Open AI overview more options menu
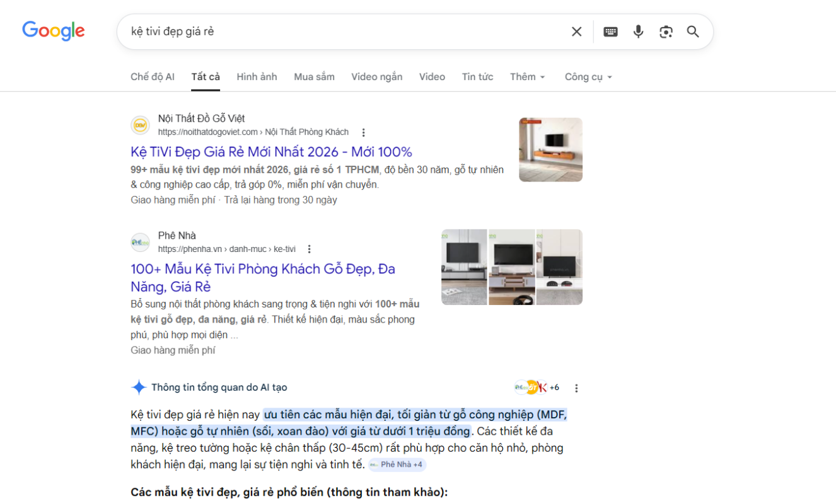The height and width of the screenshot is (504, 836). point(576,388)
